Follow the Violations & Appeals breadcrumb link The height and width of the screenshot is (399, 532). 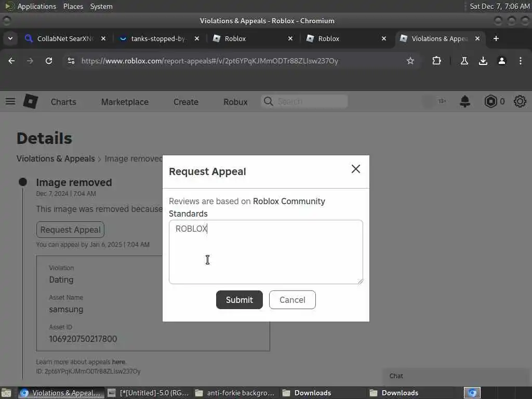[x=56, y=158]
